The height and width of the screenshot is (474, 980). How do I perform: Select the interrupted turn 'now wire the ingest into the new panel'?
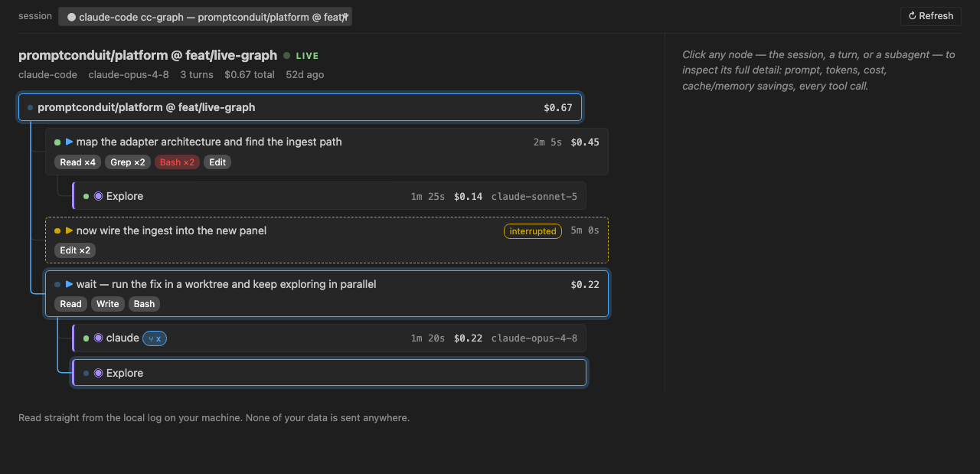(x=327, y=240)
